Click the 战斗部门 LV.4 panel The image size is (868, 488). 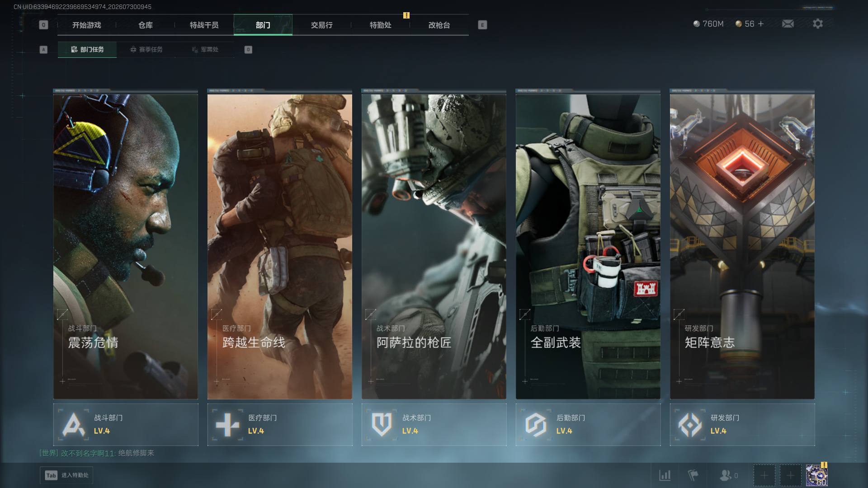tap(126, 425)
